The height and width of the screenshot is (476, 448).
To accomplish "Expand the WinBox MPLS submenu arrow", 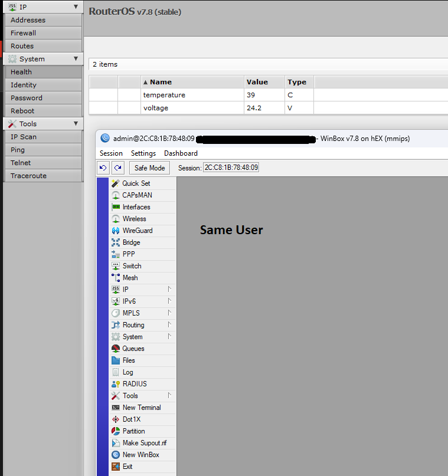I will click(x=169, y=313).
